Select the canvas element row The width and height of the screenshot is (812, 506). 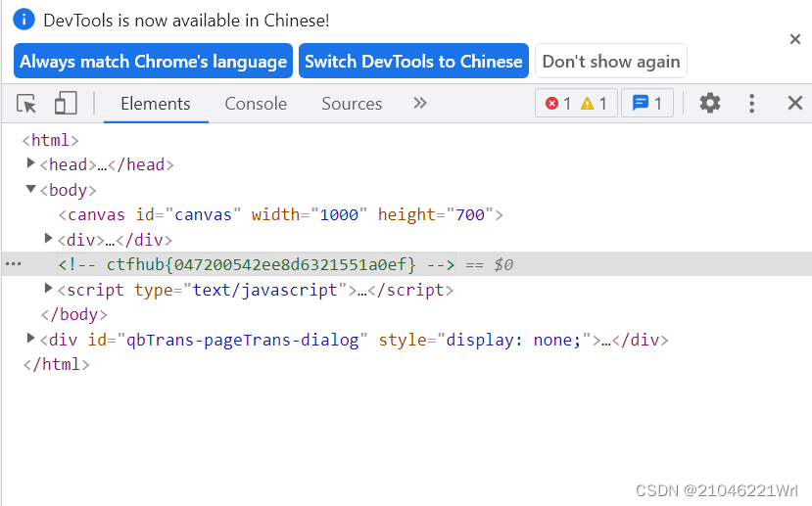[x=280, y=214]
